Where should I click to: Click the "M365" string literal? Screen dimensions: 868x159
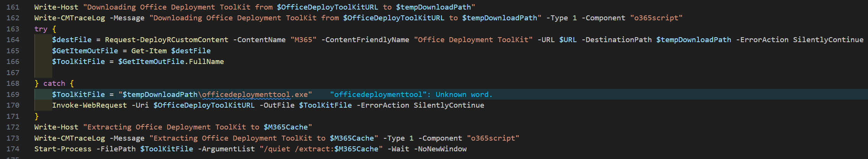303,40
